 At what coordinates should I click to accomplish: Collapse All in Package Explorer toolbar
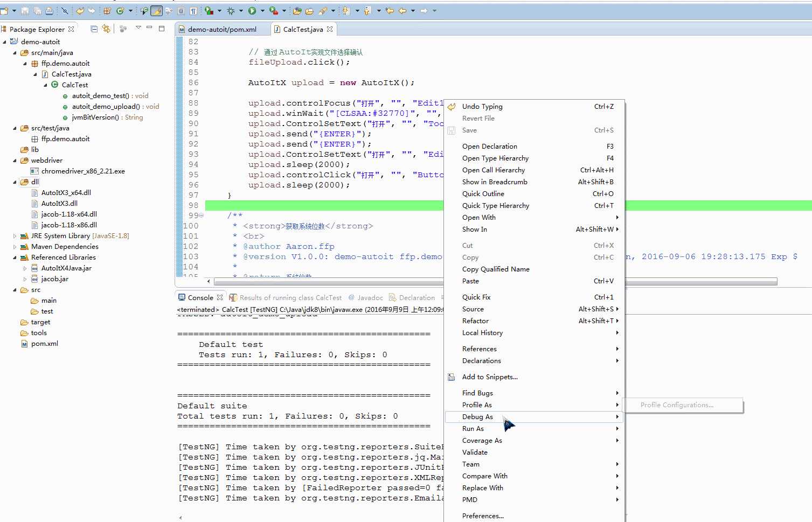tap(94, 29)
